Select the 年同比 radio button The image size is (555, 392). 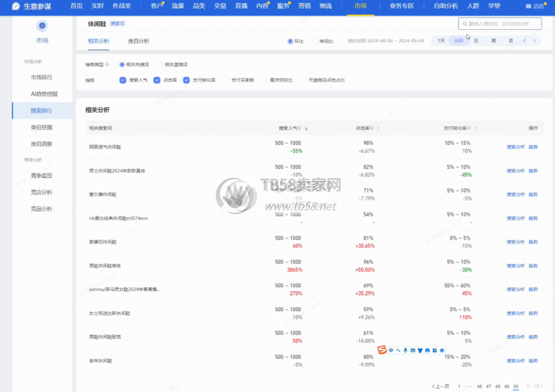point(315,41)
